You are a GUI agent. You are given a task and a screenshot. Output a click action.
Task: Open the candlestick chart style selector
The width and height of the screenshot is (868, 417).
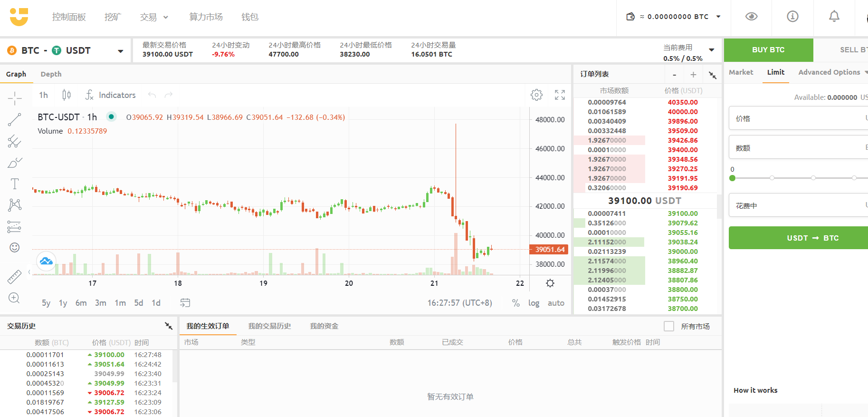click(x=67, y=95)
